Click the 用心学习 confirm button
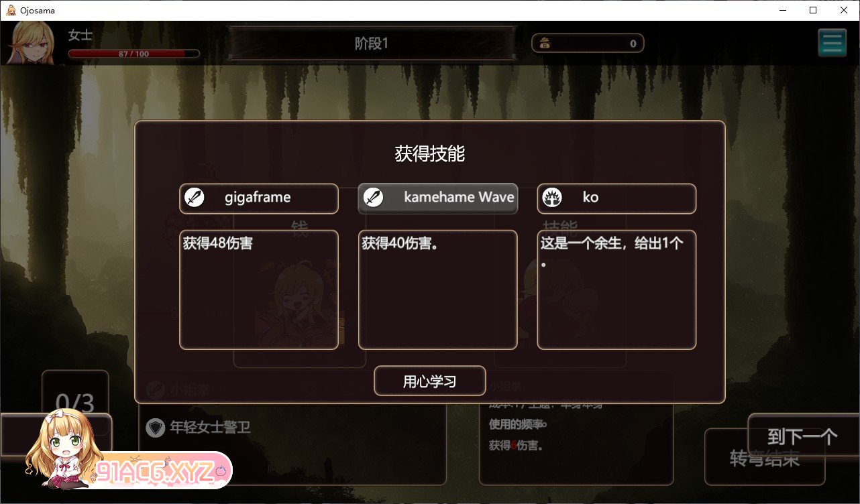The width and height of the screenshot is (860, 504). [430, 381]
